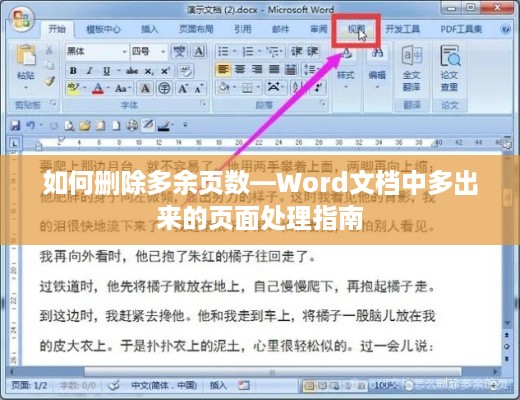Screen dimensions: 520x400
Task: Click the Print Preview icon in quick access toolbar
Action: point(69,126)
